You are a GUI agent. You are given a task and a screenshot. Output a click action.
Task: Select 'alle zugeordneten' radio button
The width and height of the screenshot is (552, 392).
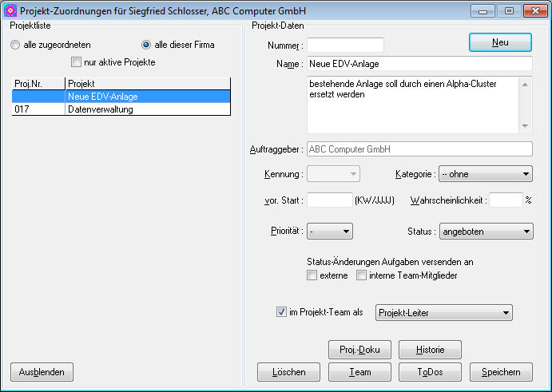click(x=15, y=46)
